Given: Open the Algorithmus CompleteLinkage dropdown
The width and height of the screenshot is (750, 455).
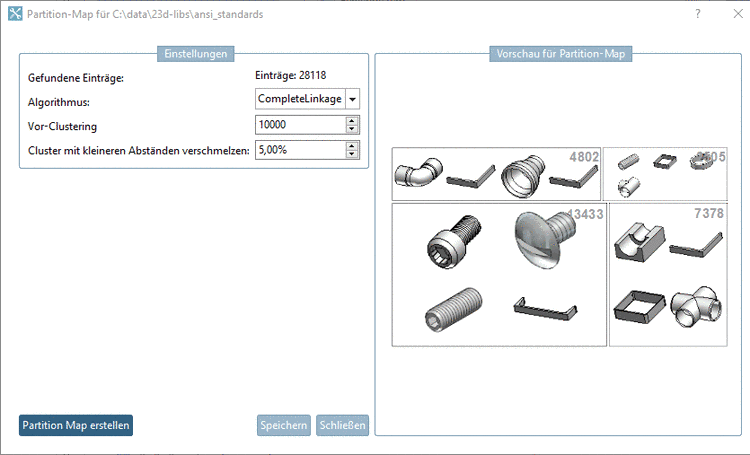Looking at the screenshot, I should coord(307,99).
